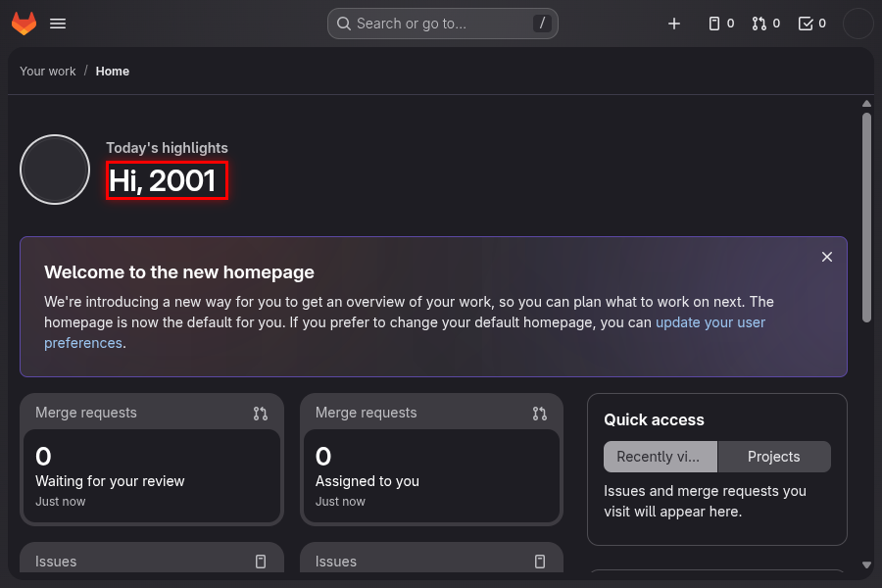Click the 'Today's highlights' text

167,148
